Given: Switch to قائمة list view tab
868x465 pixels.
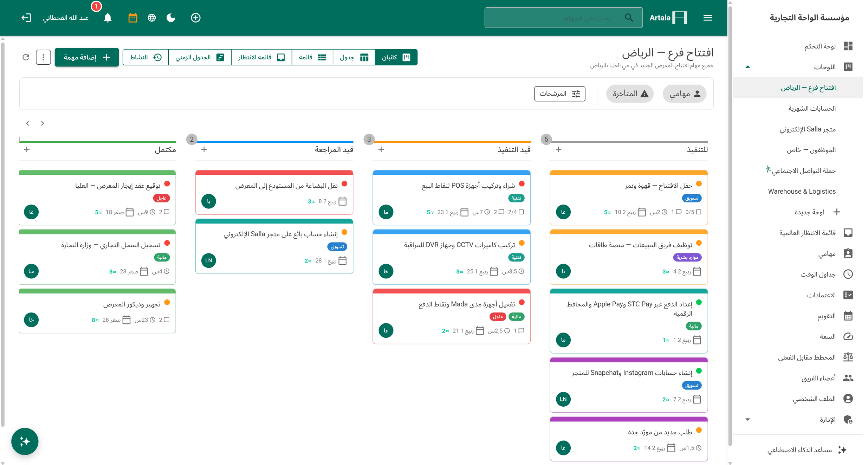Looking at the screenshot, I should (312, 57).
